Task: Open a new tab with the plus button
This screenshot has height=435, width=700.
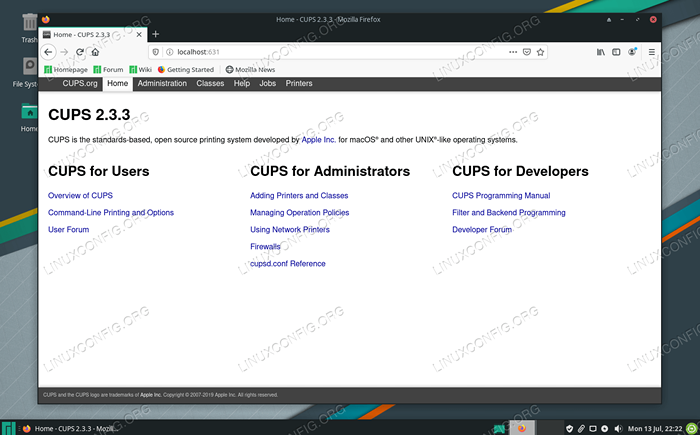Action: point(155,34)
